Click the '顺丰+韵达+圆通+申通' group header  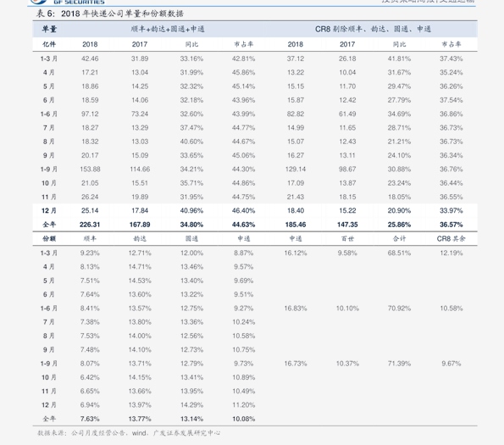click(168, 30)
